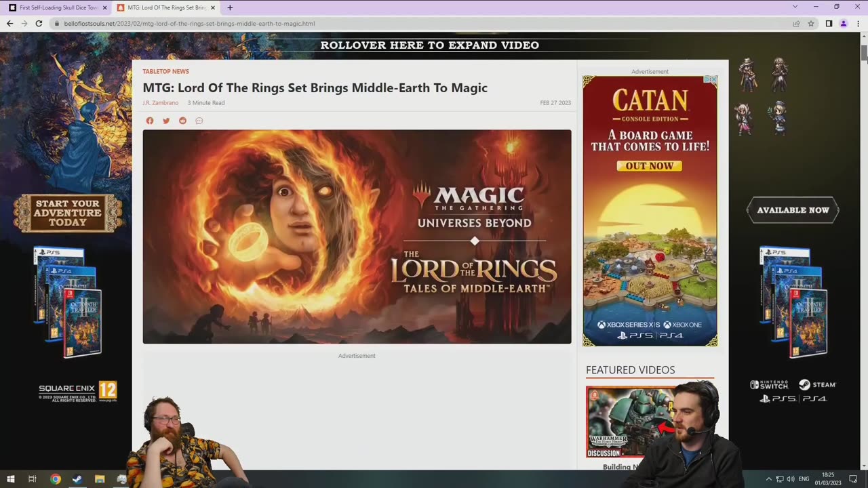Click the Octopath Traveler game boxes on the left
Image resolution: width=868 pixels, height=488 pixels.
click(68, 302)
